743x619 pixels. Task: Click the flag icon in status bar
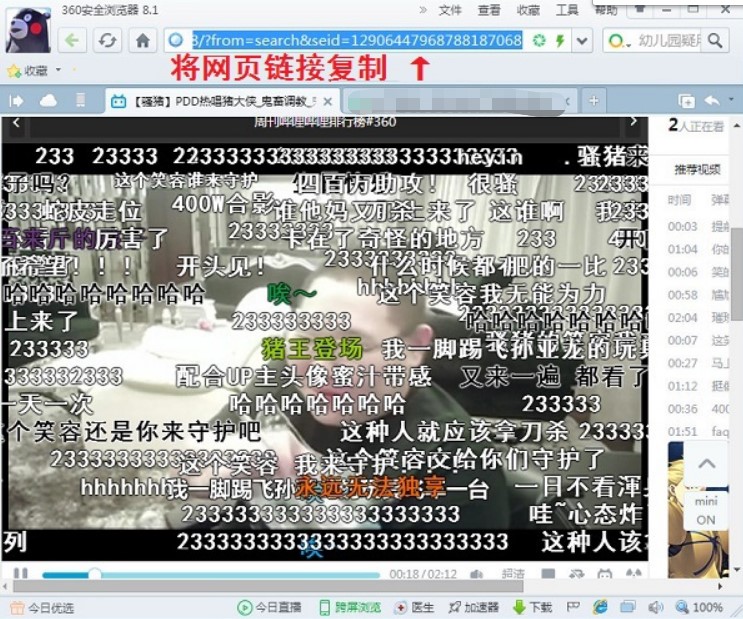coord(573,606)
